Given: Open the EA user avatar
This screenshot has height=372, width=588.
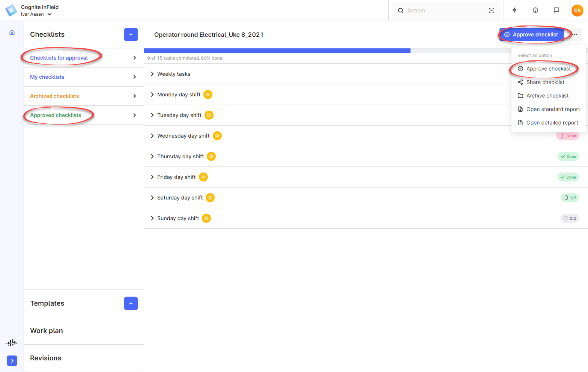Looking at the screenshot, I should point(577,10).
